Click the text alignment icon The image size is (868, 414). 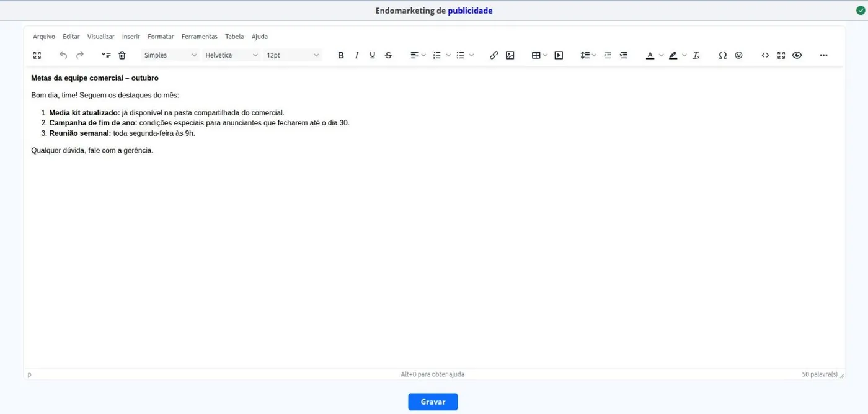pyautogui.click(x=414, y=55)
